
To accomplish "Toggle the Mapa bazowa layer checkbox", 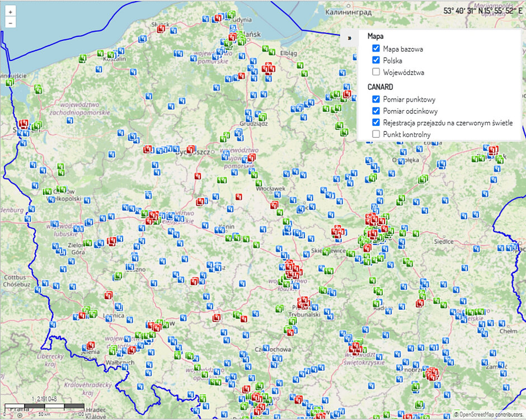I will point(376,48).
